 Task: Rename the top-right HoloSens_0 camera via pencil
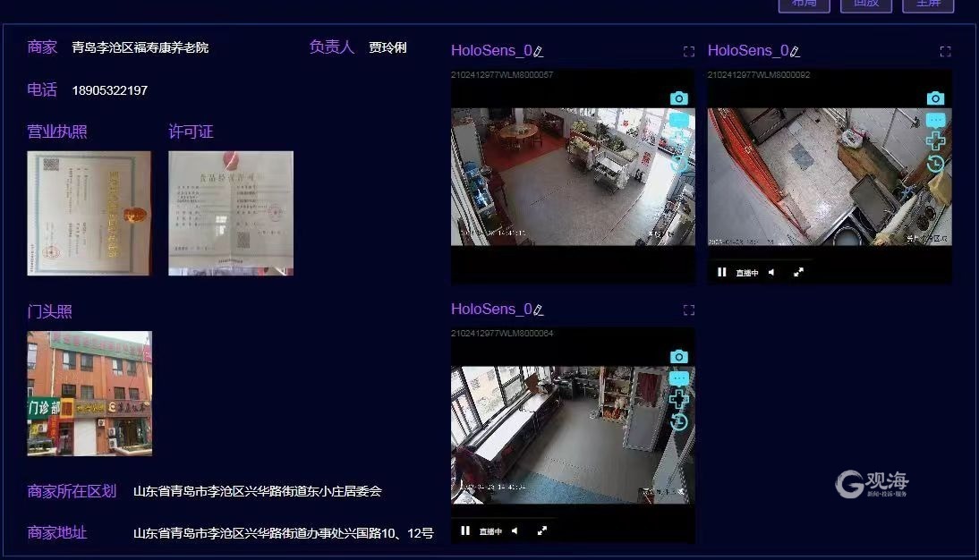pyautogui.click(x=795, y=52)
